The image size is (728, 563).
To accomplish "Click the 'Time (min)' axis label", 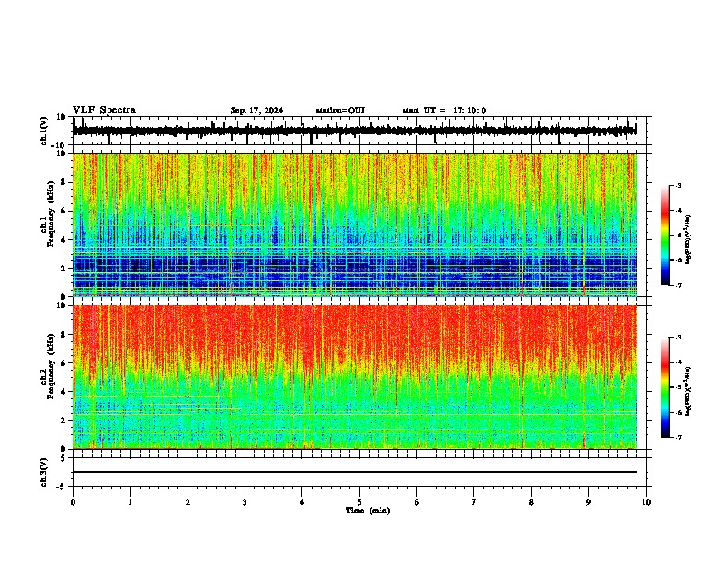I will (x=368, y=511).
